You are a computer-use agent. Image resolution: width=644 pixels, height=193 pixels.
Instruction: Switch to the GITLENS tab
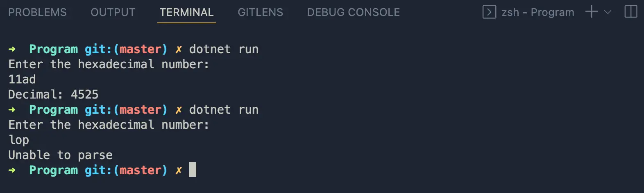point(260,12)
